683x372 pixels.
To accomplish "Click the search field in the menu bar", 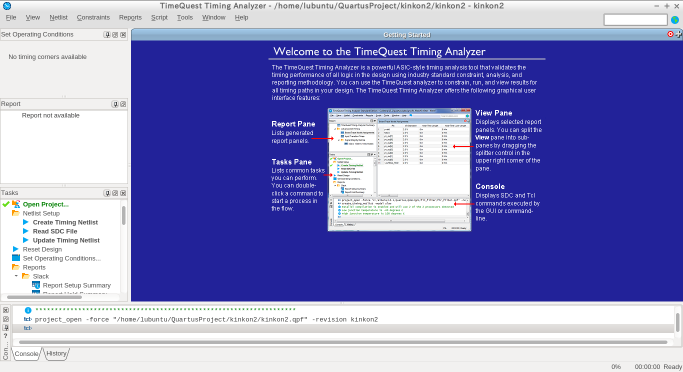I will tap(636, 20).
